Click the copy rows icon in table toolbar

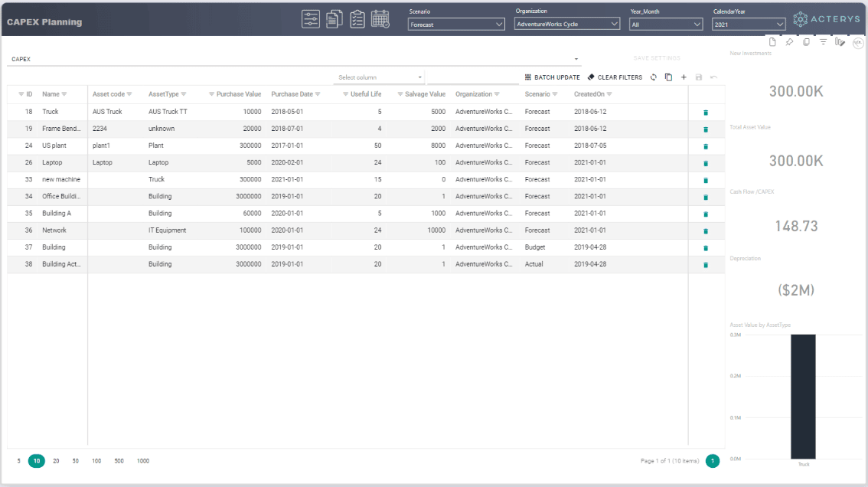669,77
